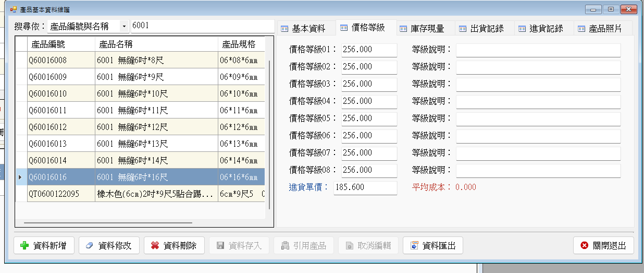Click the 價格等級05 value field
The image size is (644, 273).
[x=369, y=118]
